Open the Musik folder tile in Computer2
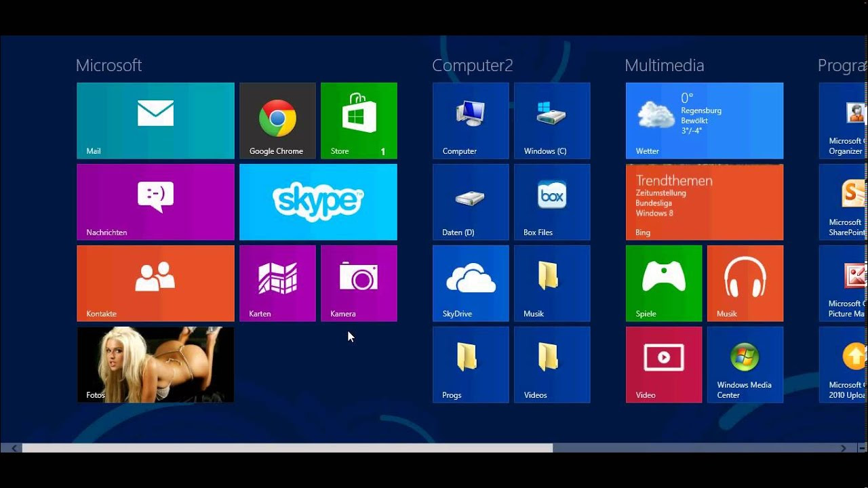 [552, 283]
